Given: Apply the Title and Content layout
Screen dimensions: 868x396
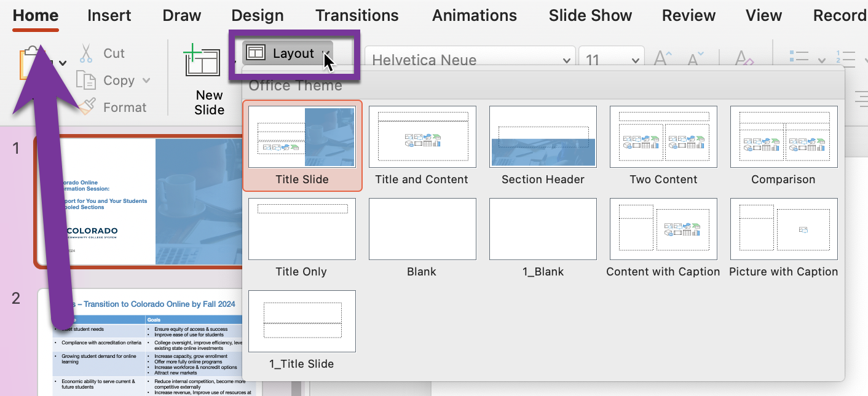Looking at the screenshot, I should coord(422,137).
